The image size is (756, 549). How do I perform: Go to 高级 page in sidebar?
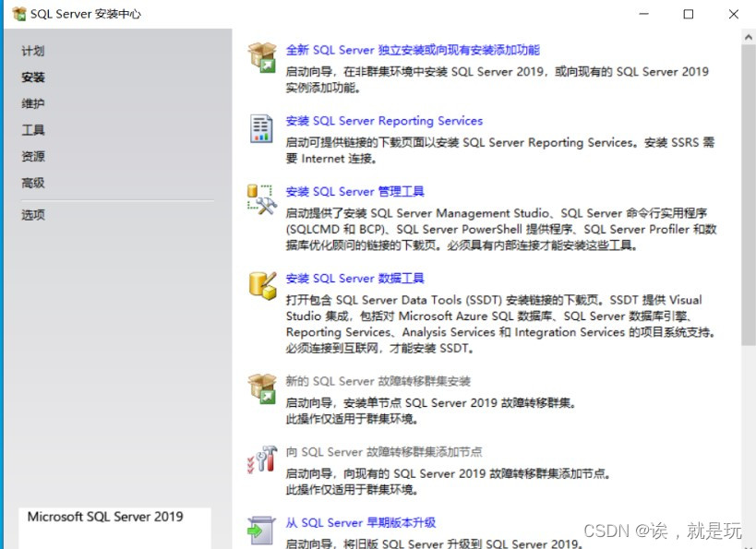pyautogui.click(x=33, y=184)
